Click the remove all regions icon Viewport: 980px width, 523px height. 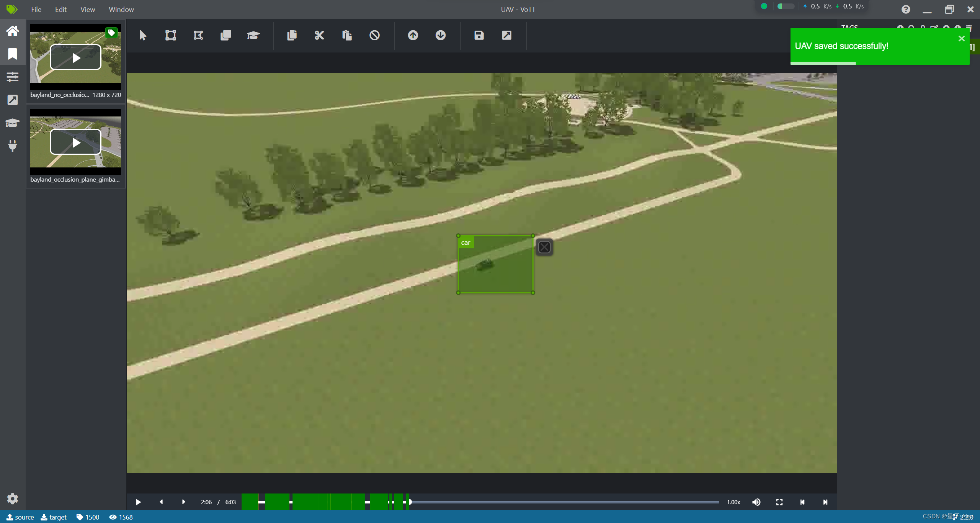(x=374, y=35)
